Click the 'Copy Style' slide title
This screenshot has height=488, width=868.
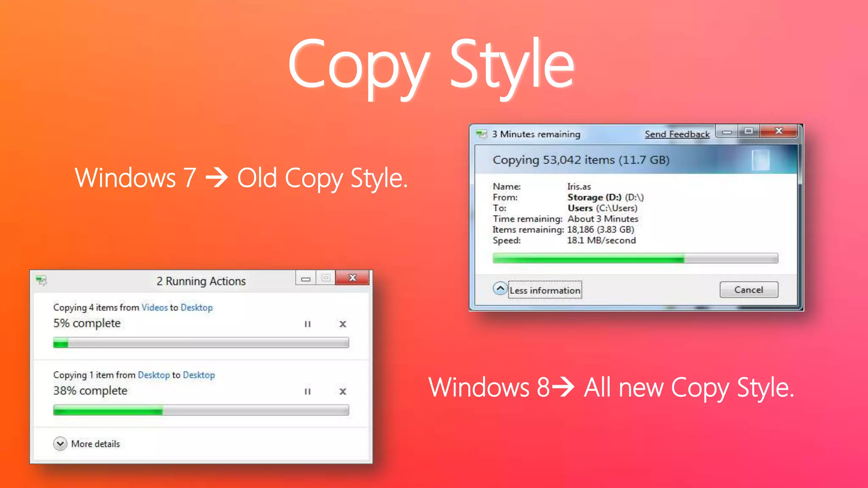click(431, 68)
